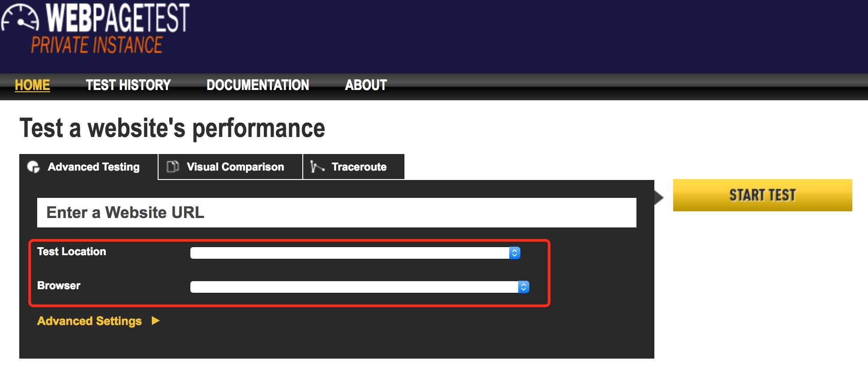Click the WEBPAGETEST logo text
Screen dimensions: 868x368
point(118,18)
